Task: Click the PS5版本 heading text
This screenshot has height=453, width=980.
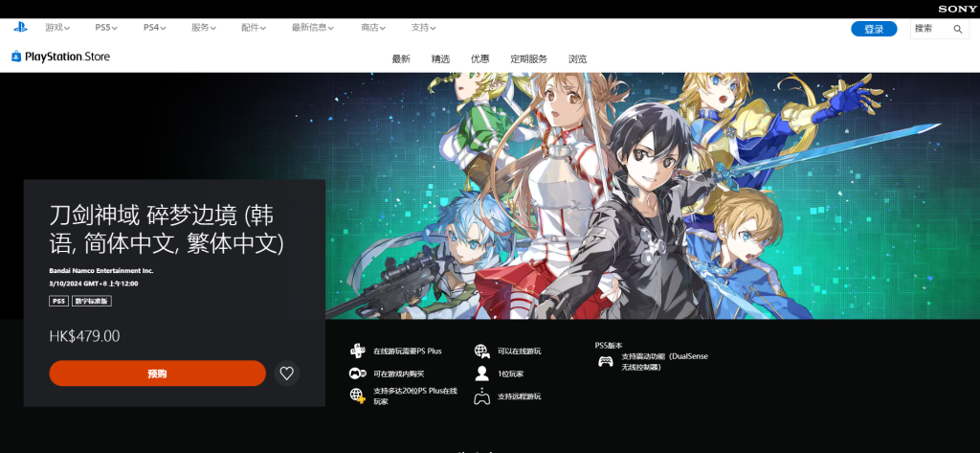Action: (609, 345)
